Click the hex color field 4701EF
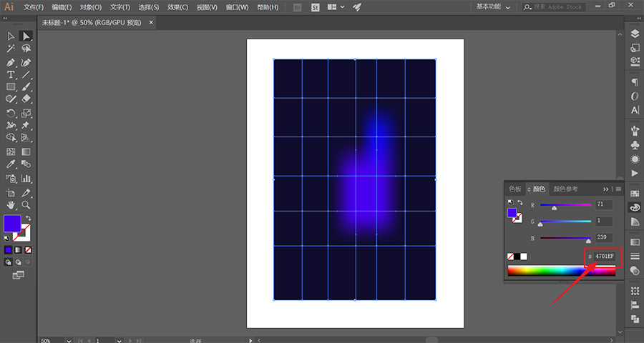 [605, 256]
